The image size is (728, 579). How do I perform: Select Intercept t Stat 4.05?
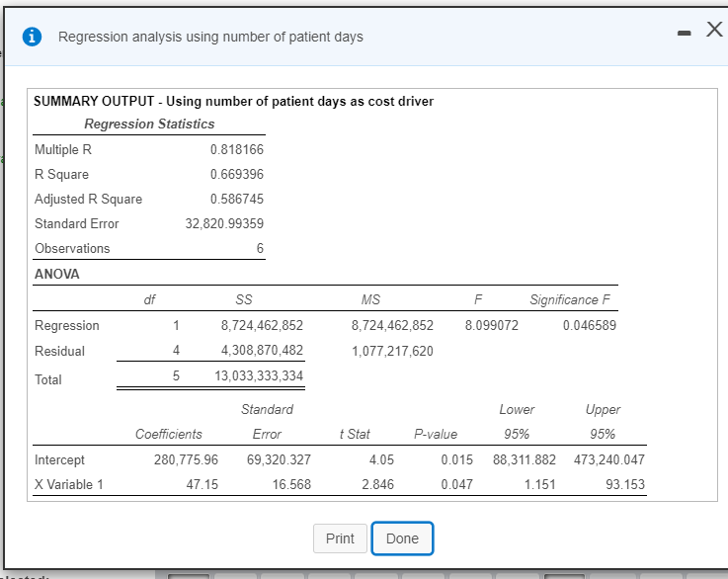pyautogui.click(x=381, y=459)
